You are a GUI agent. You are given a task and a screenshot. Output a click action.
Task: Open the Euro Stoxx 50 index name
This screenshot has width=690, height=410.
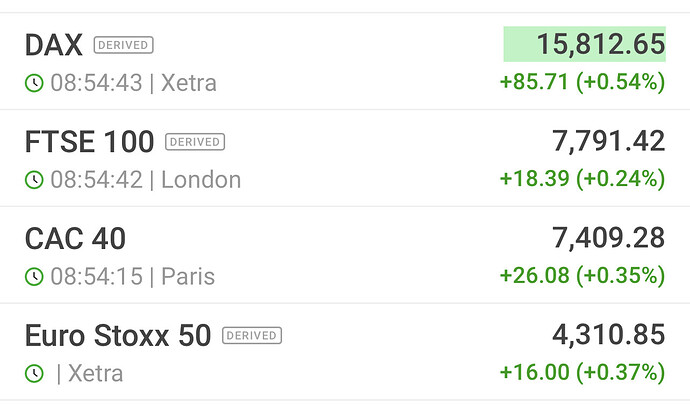tap(117, 336)
